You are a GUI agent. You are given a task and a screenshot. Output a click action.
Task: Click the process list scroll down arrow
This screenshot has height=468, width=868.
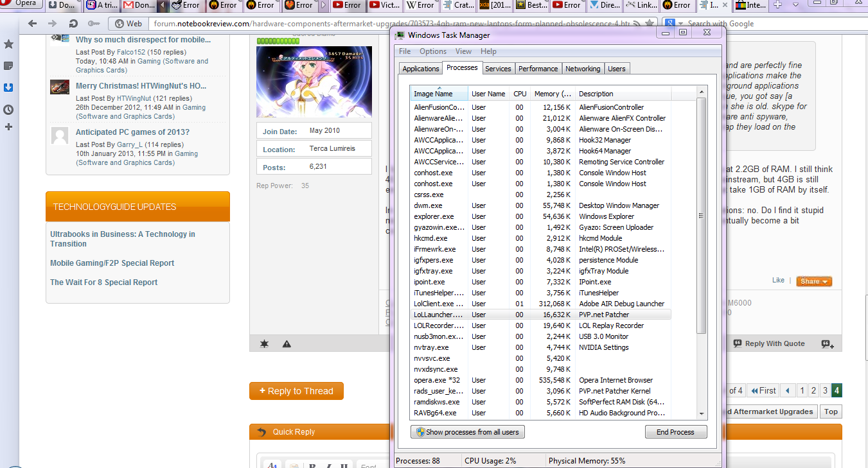tap(702, 414)
